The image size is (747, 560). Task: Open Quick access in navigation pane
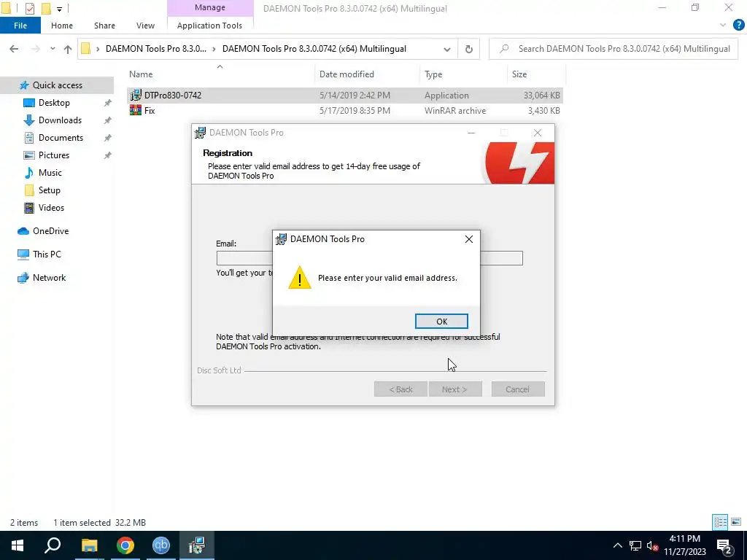[x=57, y=85]
